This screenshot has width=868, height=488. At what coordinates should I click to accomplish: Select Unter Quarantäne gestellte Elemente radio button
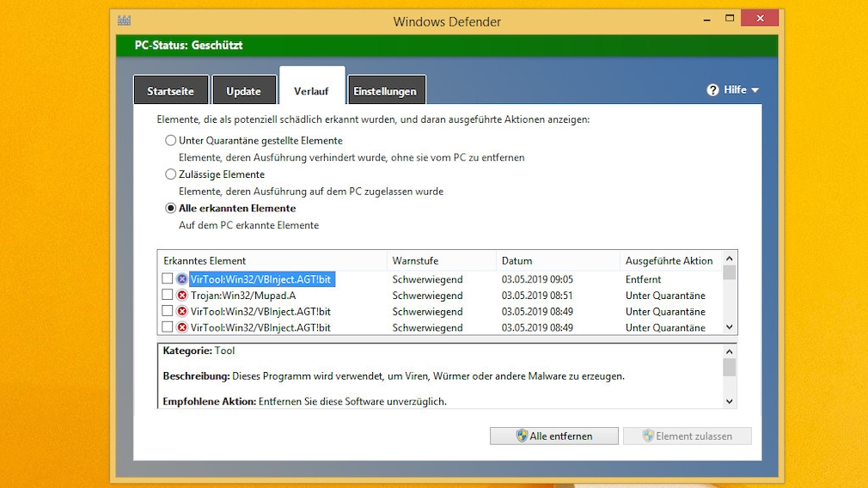coord(170,141)
